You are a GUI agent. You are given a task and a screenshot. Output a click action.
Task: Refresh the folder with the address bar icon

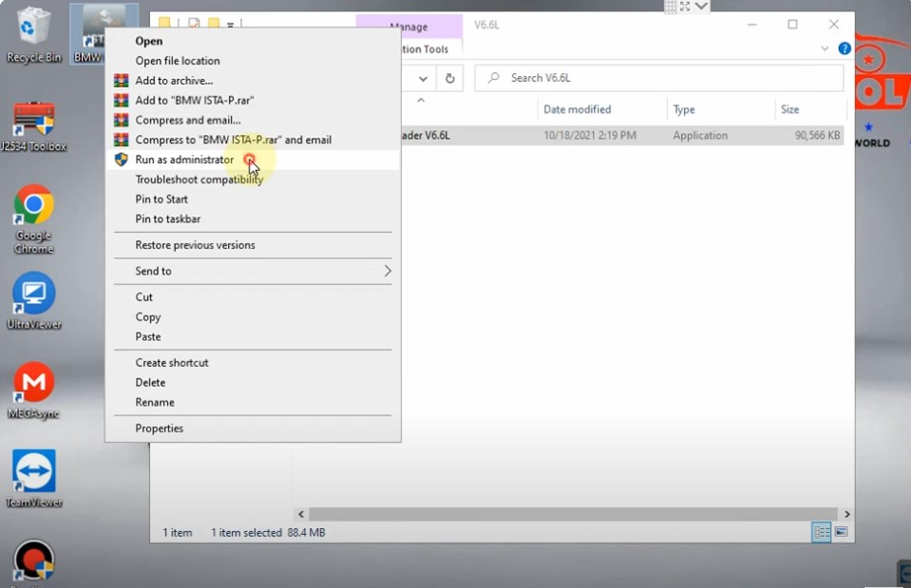pos(449,78)
